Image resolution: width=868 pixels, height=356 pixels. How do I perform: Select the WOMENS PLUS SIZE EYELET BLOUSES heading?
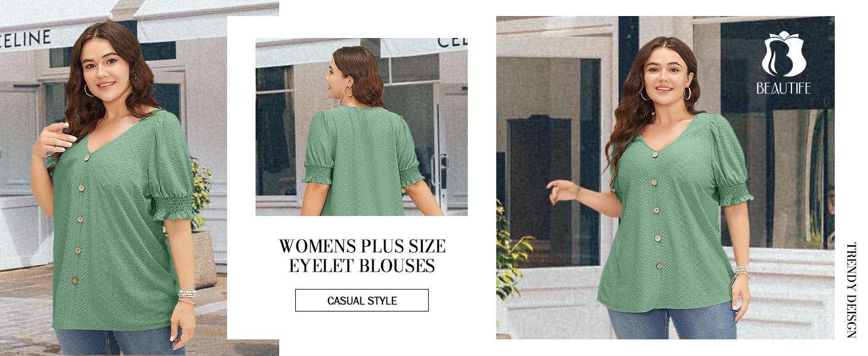pos(362,256)
